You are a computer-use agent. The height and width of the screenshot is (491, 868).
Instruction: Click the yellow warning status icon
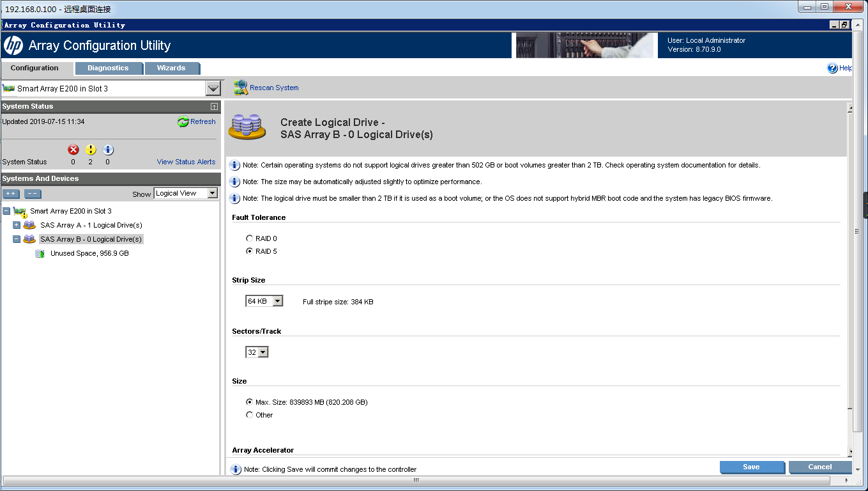[x=91, y=150]
